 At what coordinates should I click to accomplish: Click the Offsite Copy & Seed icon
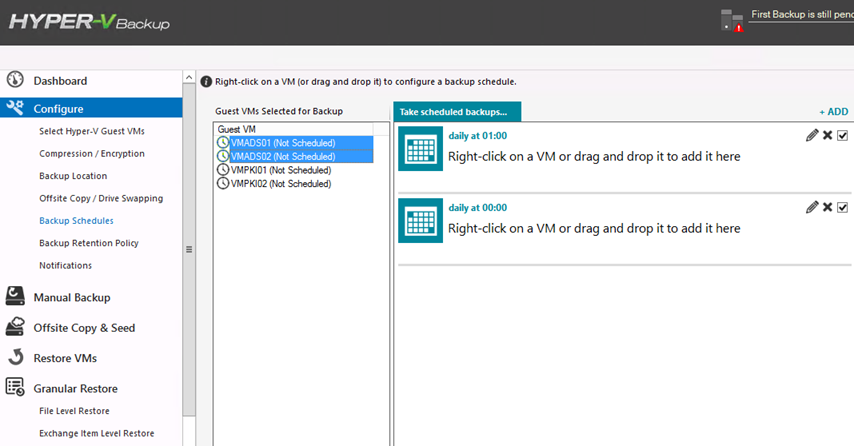tap(15, 326)
